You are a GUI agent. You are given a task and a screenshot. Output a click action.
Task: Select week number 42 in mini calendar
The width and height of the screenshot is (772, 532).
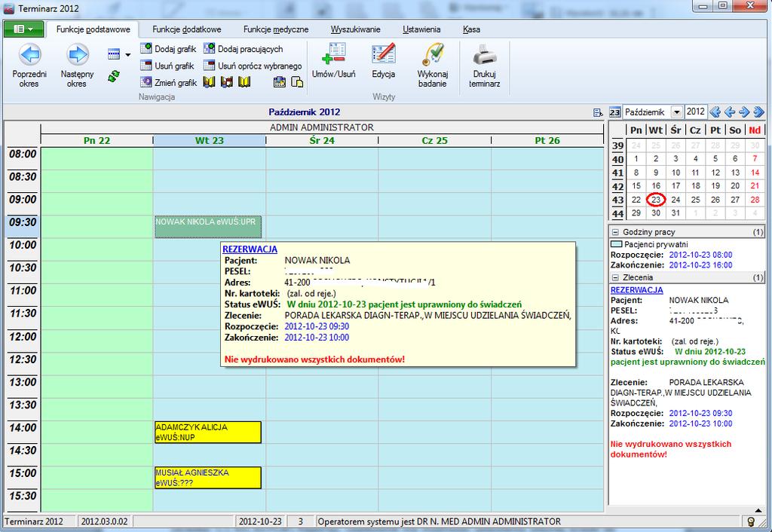[x=617, y=187]
